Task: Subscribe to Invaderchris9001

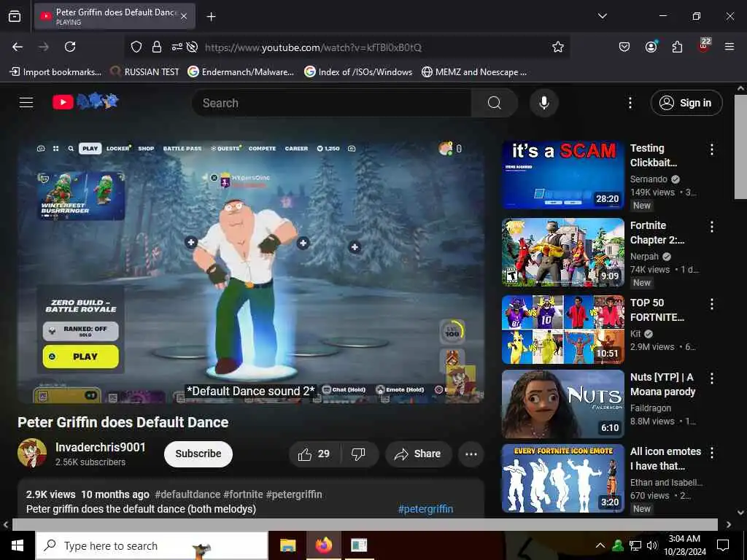Action: pos(198,454)
